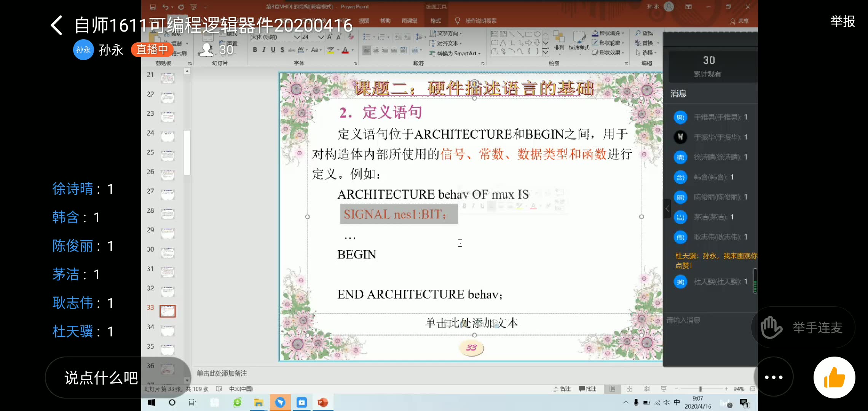Image resolution: width=868 pixels, height=411 pixels.
Task: Click the Decrease Indent icon
Action: [398, 37]
